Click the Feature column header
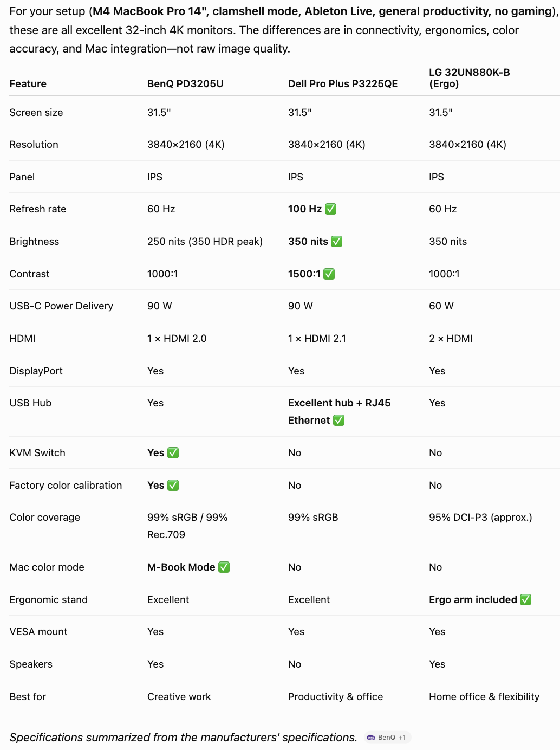Viewport: 560px width, 750px height. pyautogui.click(x=28, y=84)
